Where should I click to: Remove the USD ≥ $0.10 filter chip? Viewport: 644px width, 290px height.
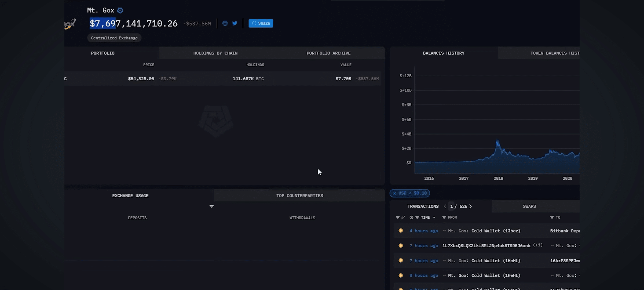click(x=394, y=193)
